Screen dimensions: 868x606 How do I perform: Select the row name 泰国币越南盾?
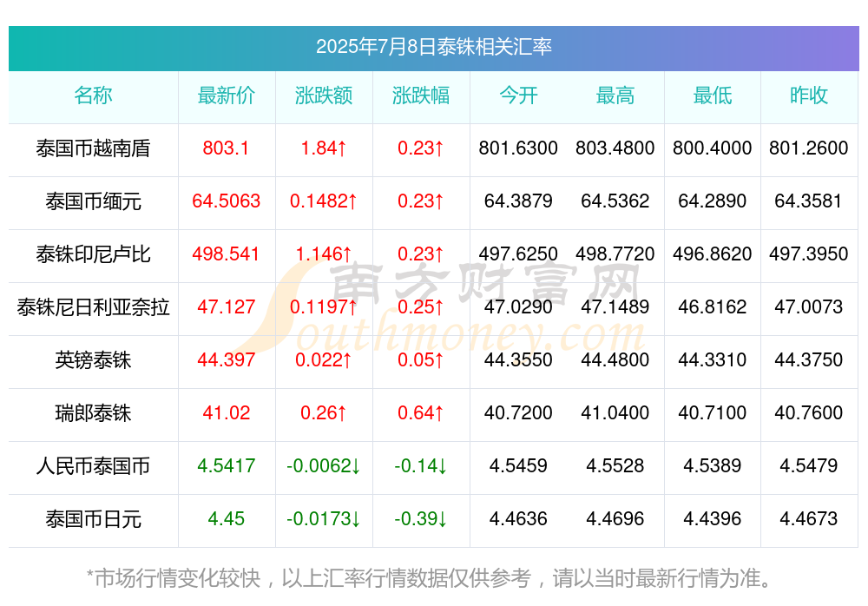[x=93, y=148]
